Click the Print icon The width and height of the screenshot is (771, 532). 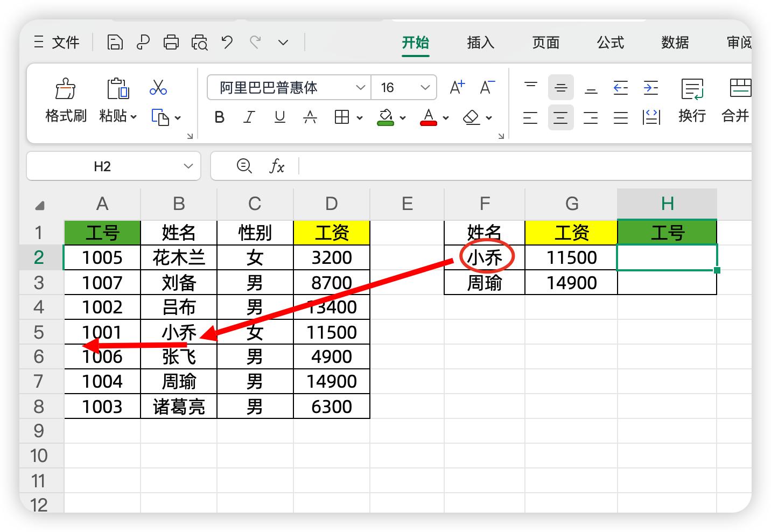(171, 42)
